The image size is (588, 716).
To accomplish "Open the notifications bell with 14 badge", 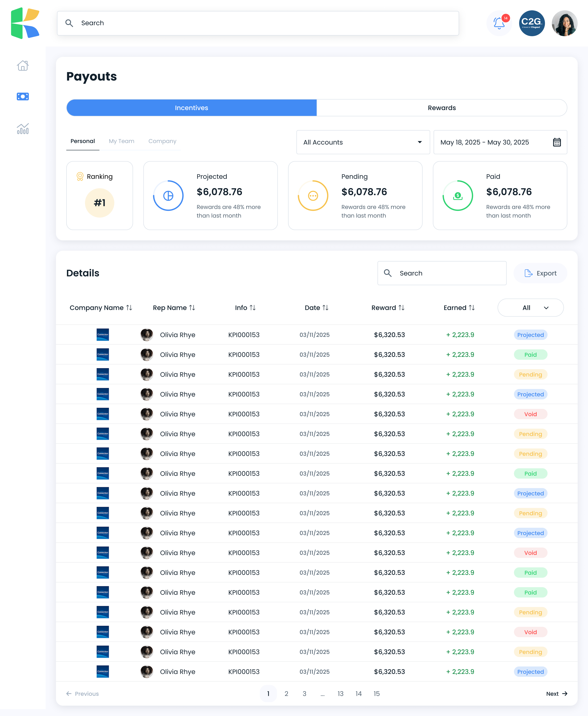I will pos(499,23).
